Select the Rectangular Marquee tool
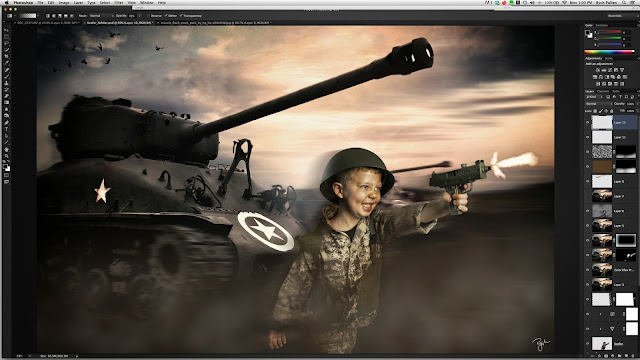Image resolution: width=640 pixels, height=360 pixels. click(x=6, y=37)
